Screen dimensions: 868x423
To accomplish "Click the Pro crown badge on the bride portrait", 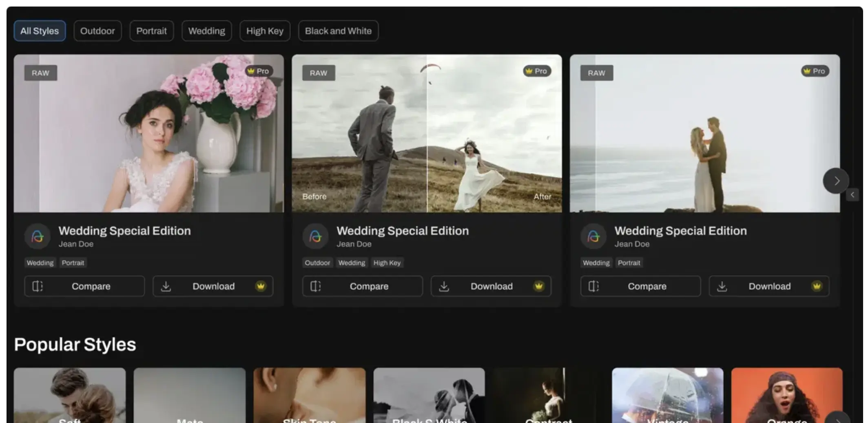I will coord(259,71).
